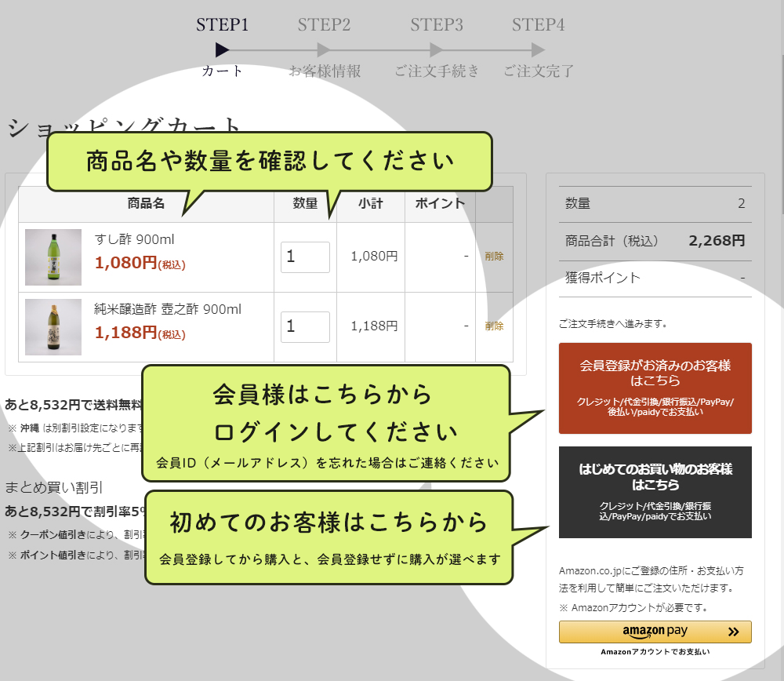Viewport: 784px width, 681px height.
Task: Click the はじめてのお買い物のお客様 button
Action: pos(655,491)
